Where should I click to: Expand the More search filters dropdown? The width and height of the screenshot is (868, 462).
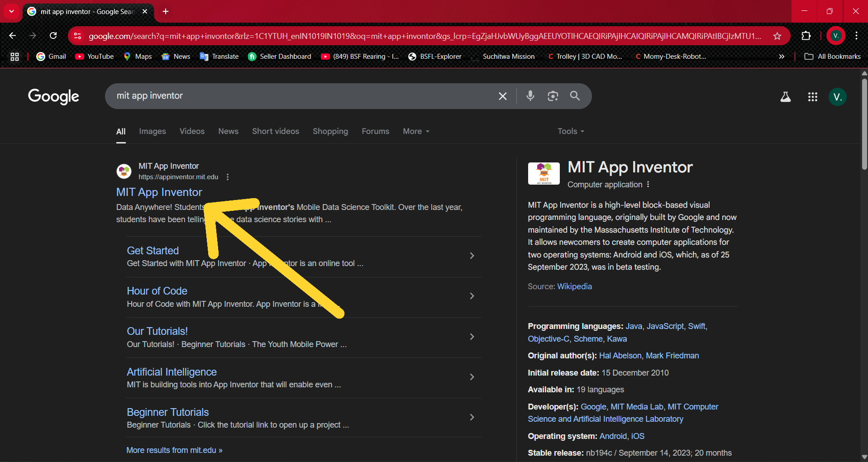pos(416,131)
